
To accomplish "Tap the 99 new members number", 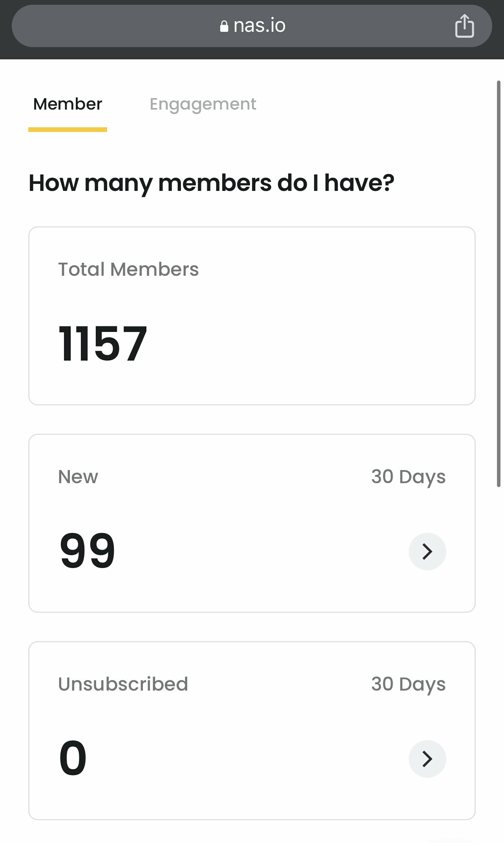I will (88, 550).
